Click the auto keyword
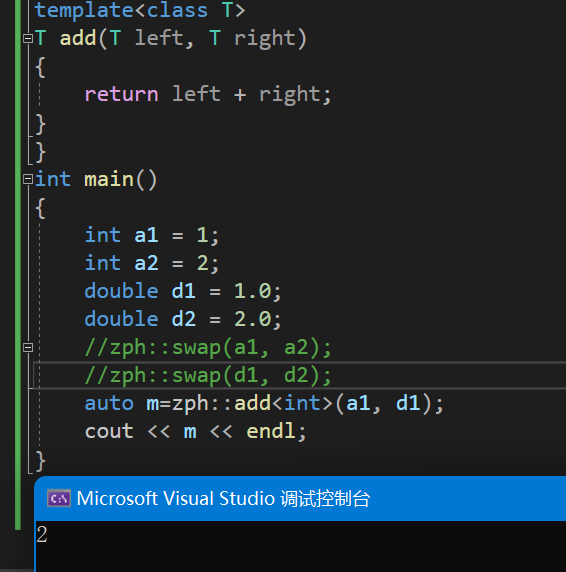The image size is (566, 572). pyautogui.click(x=109, y=403)
